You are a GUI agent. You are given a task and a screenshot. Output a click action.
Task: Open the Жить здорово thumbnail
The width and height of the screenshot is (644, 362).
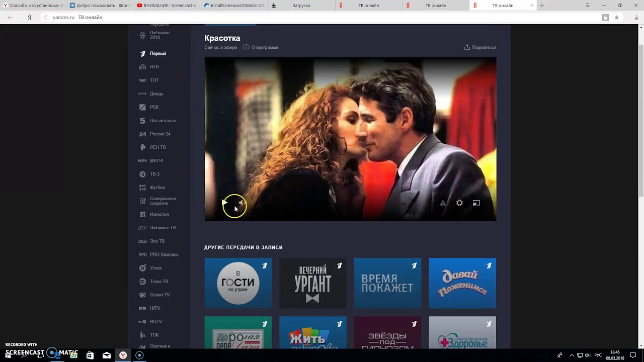(x=313, y=332)
